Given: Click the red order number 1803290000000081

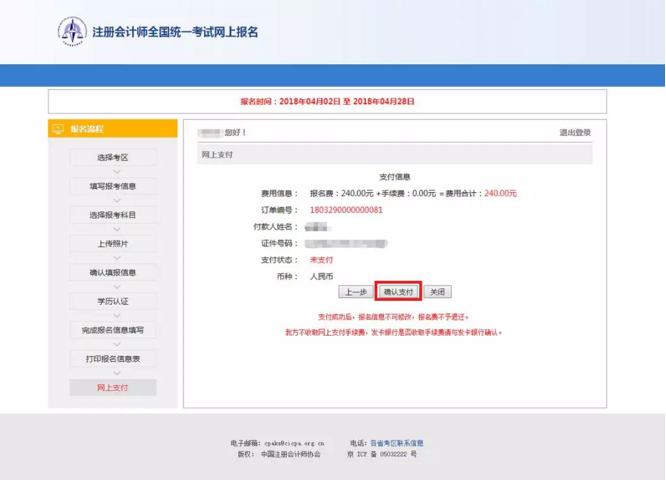Looking at the screenshot, I should click(x=346, y=210).
